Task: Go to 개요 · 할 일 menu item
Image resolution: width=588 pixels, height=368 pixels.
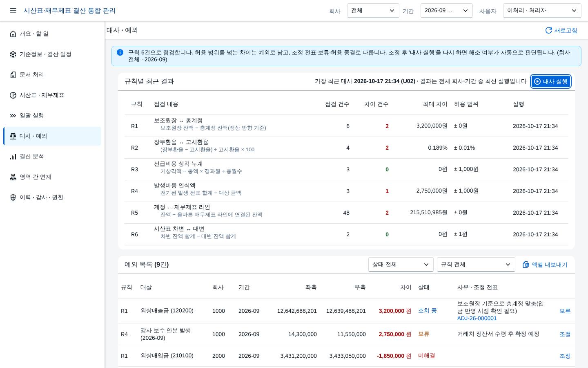Action: click(x=52, y=34)
